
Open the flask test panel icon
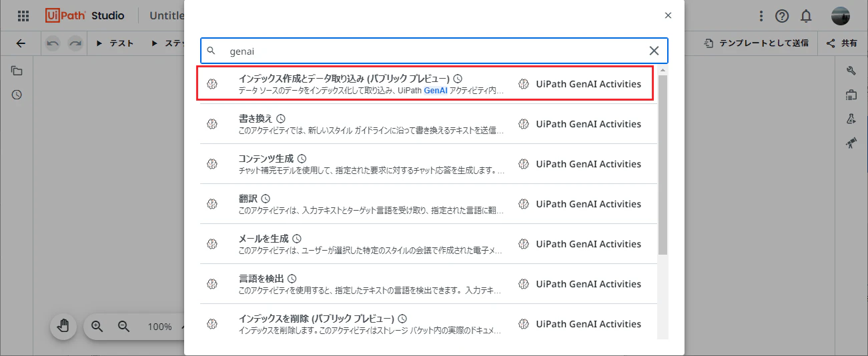(x=851, y=119)
